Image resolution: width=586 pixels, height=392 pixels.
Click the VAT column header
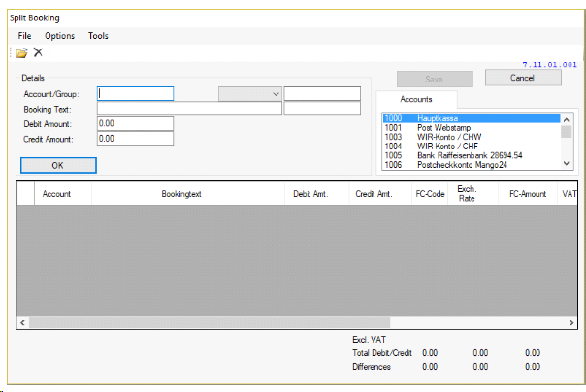coord(568,193)
